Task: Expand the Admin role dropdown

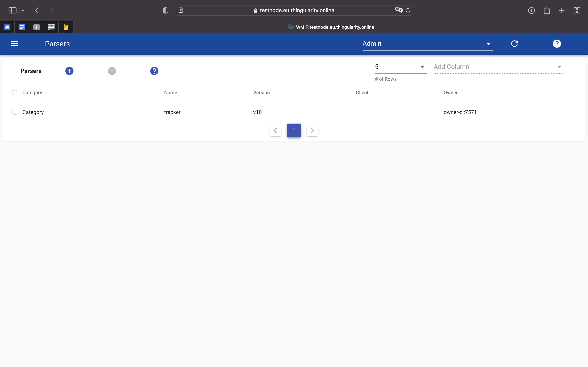Action: tap(427, 44)
